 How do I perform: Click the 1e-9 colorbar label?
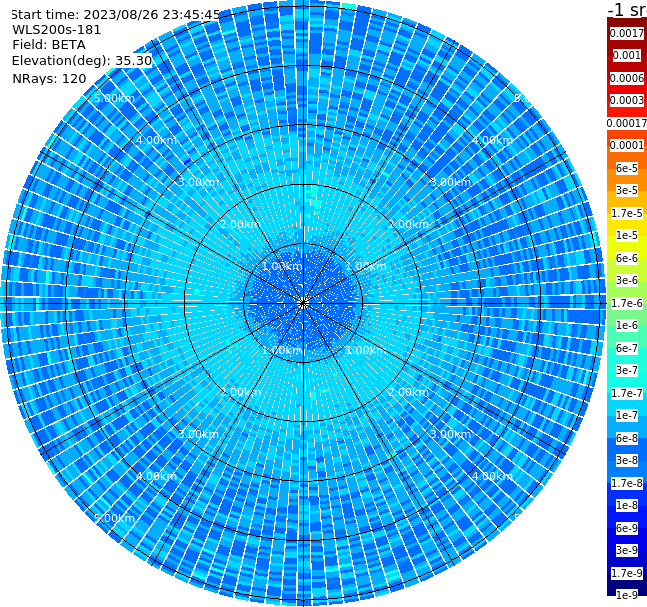[627, 595]
